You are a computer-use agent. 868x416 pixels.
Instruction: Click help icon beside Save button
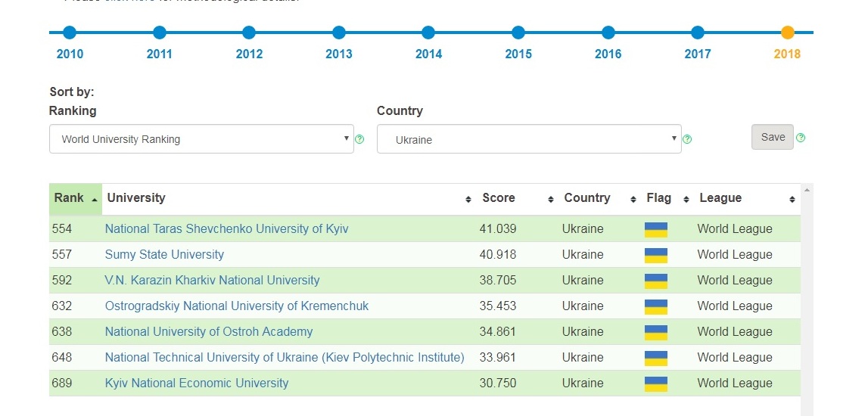pyautogui.click(x=800, y=138)
